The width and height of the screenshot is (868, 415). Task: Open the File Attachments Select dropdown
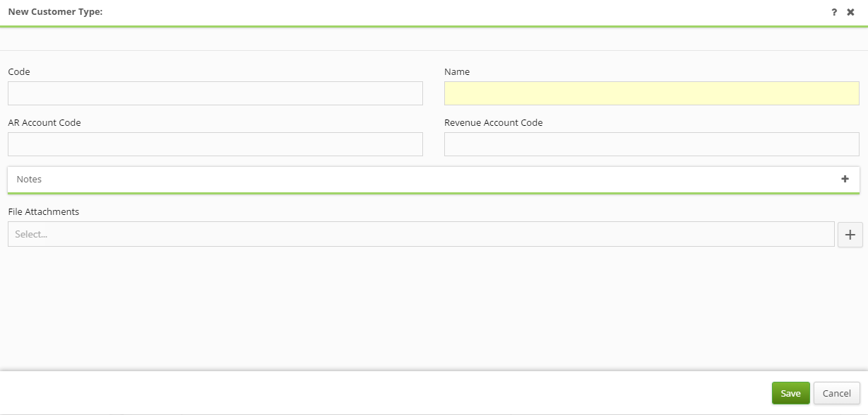(420, 234)
